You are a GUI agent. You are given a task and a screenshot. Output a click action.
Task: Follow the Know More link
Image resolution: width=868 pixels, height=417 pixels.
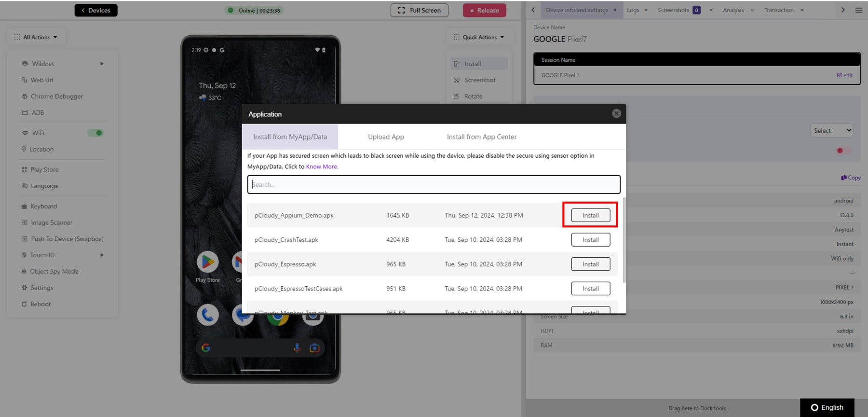(322, 167)
